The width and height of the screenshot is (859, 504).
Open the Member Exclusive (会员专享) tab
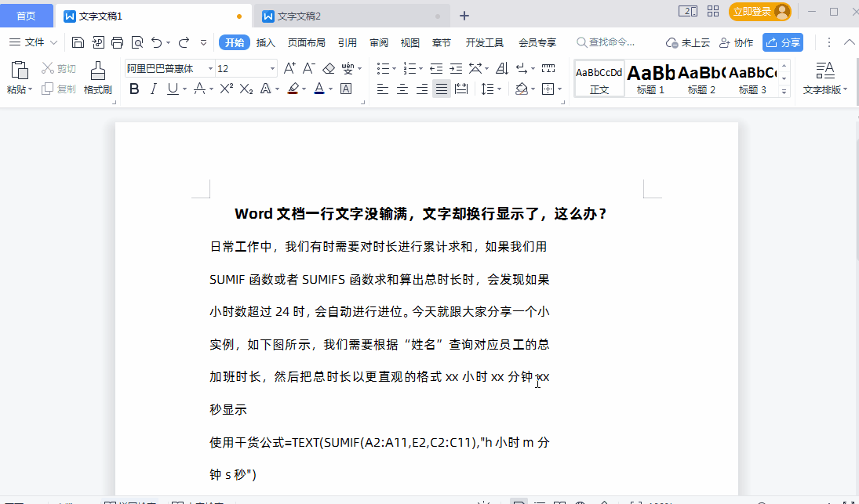tap(537, 42)
